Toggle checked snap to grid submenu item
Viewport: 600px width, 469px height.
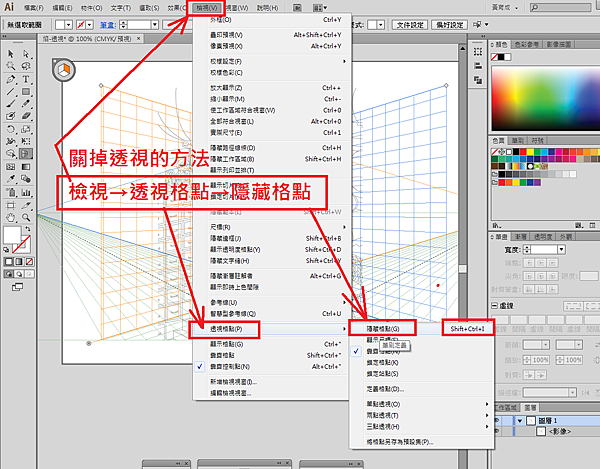pos(421,351)
